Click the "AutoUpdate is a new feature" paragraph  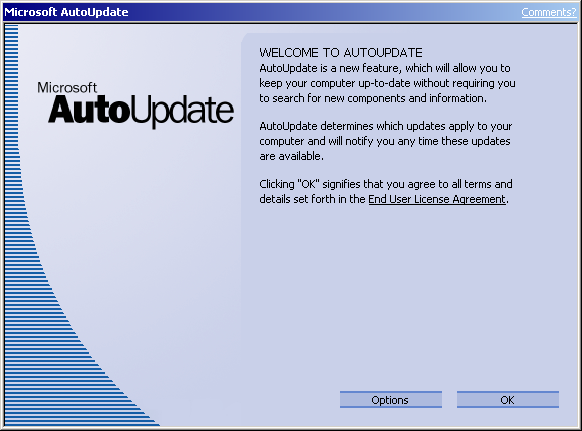click(x=387, y=83)
